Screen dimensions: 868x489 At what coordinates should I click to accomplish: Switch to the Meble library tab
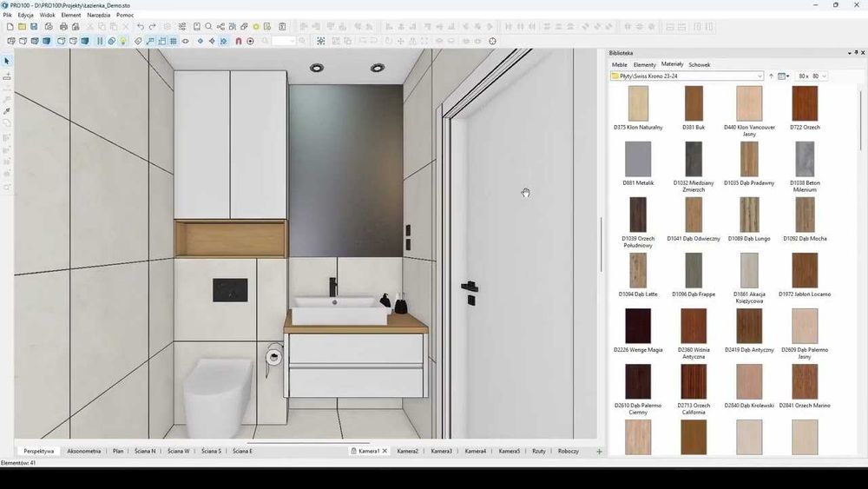tap(620, 65)
